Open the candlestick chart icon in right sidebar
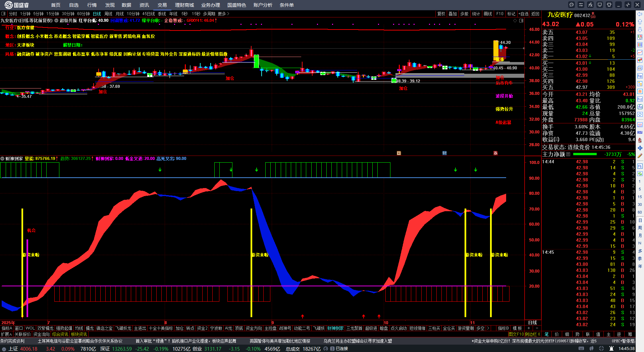 640,60
